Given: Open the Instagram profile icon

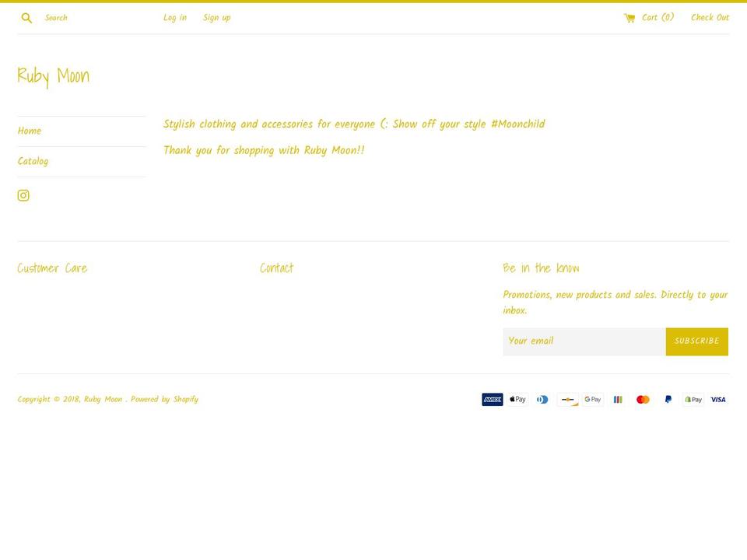Looking at the screenshot, I should (x=23, y=195).
